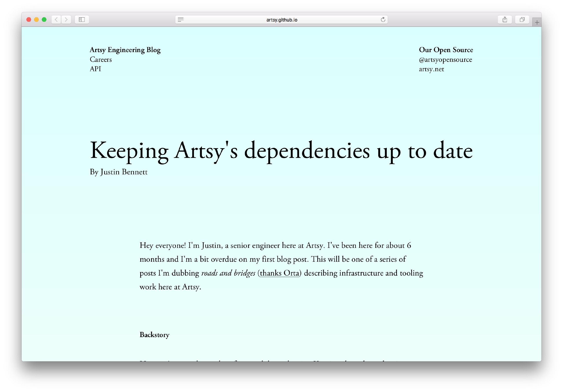
Task: Open the Careers link
Action: pos(101,59)
